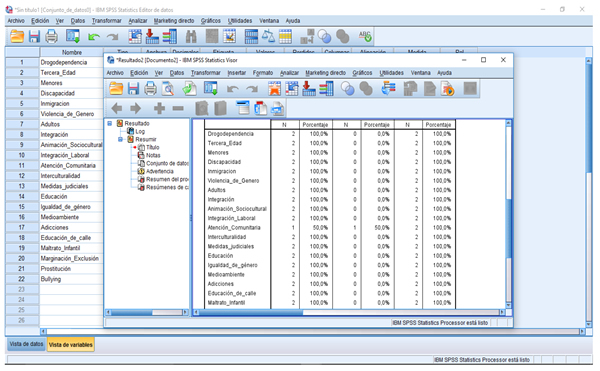Split file icon in Data Editor toolbar
The height and width of the screenshot is (371, 600).
[251, 36]
